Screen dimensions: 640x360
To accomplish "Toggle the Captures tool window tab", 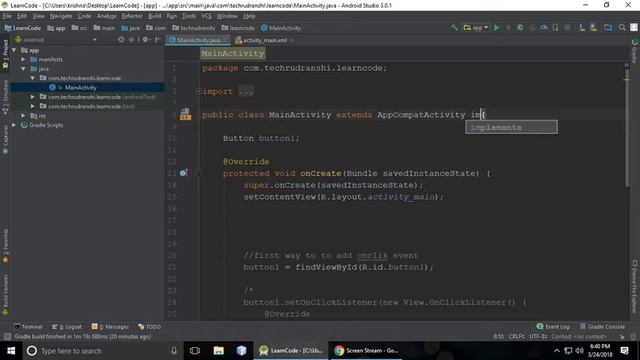I will (x=5, y=140).
